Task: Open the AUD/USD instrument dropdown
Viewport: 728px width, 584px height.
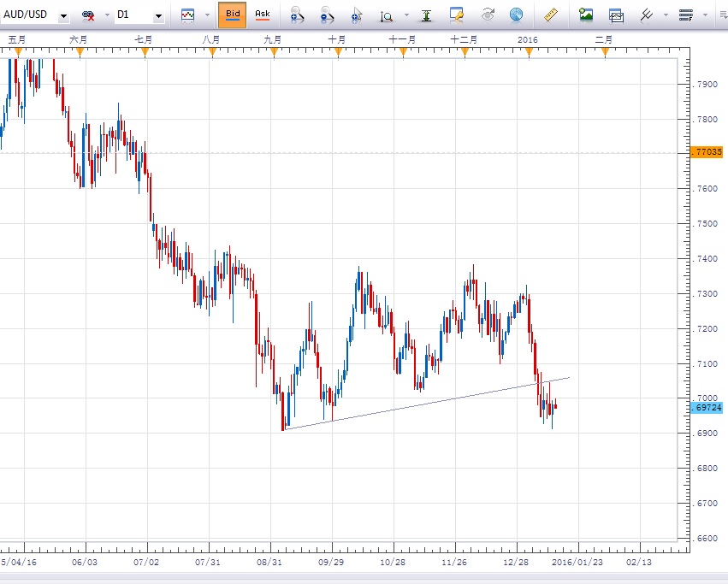Action: coord(63,16)
